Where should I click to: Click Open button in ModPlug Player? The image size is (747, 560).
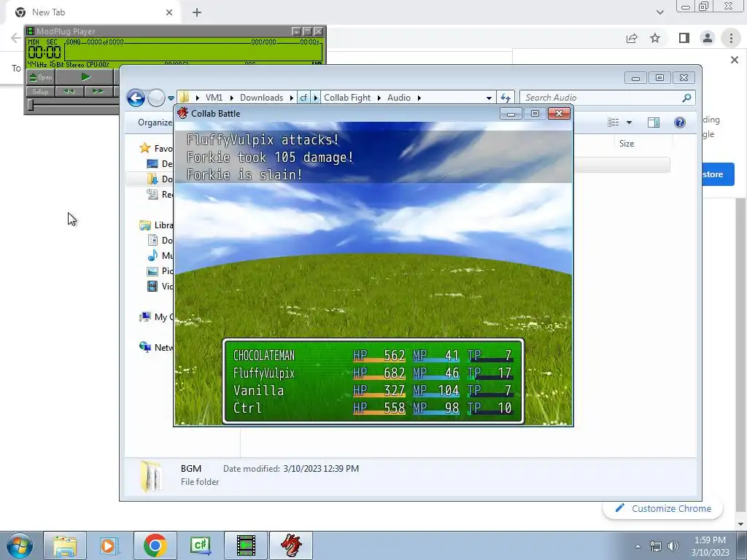(41, 77)
